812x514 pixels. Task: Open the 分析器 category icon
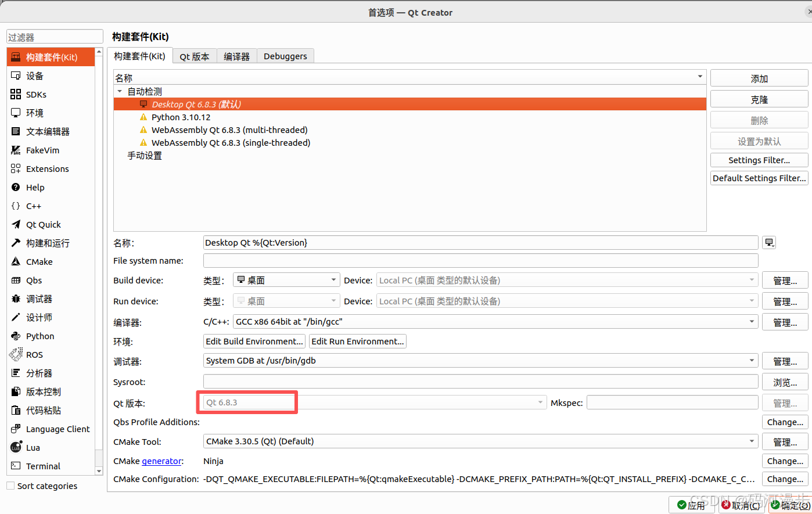(x=16, y=373)
